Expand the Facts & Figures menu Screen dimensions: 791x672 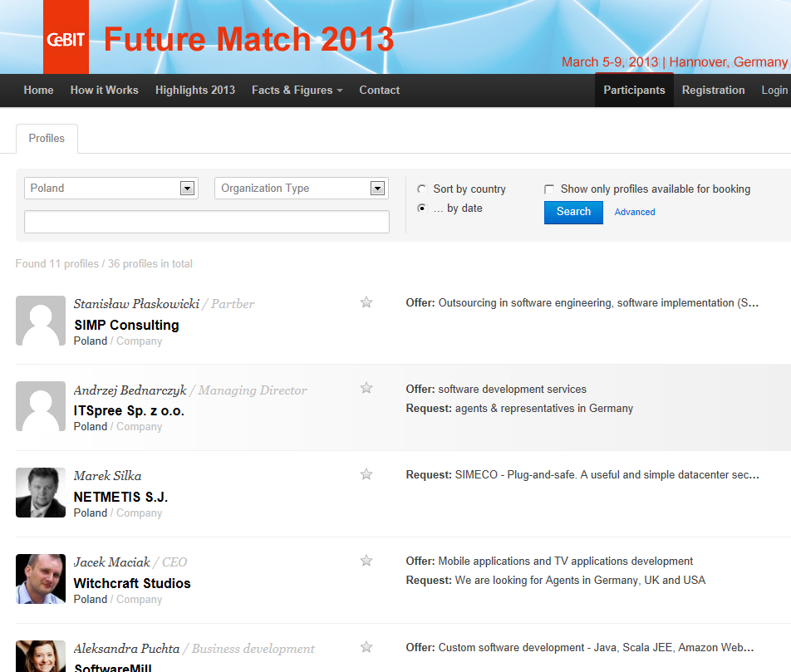pos(297,91)
